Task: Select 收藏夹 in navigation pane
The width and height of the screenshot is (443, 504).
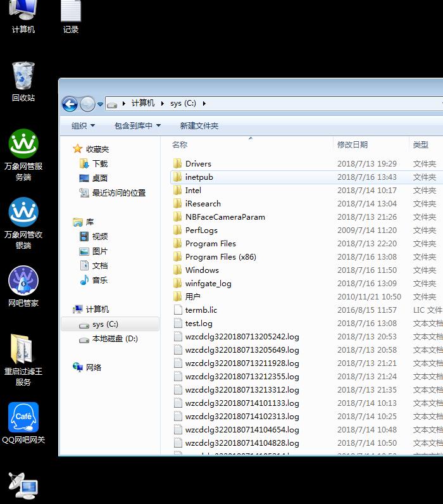Action: point(91,149)
